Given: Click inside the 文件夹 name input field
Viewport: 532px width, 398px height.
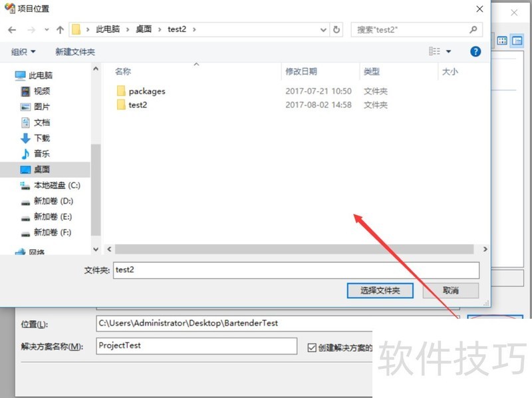Looking at the screenshot, I should (x=266, y=270).
